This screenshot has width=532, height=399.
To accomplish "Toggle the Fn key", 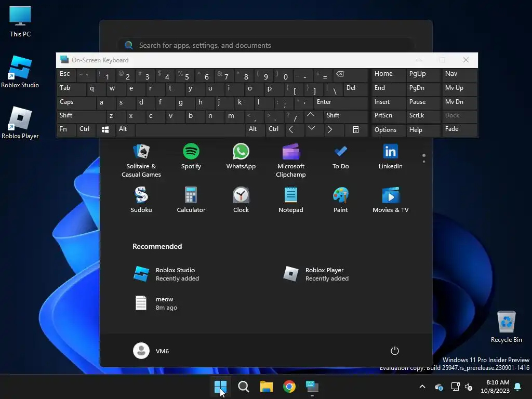I will pos(66,130).
